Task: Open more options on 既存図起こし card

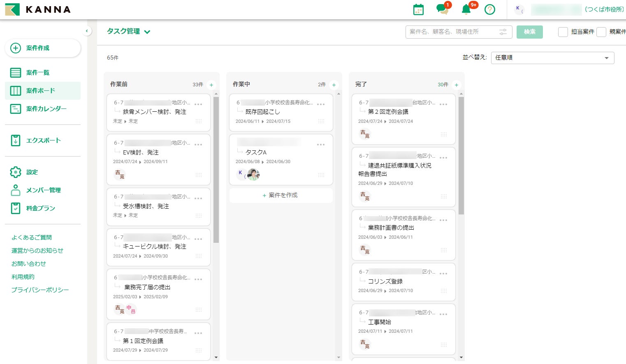Action: 321,104
